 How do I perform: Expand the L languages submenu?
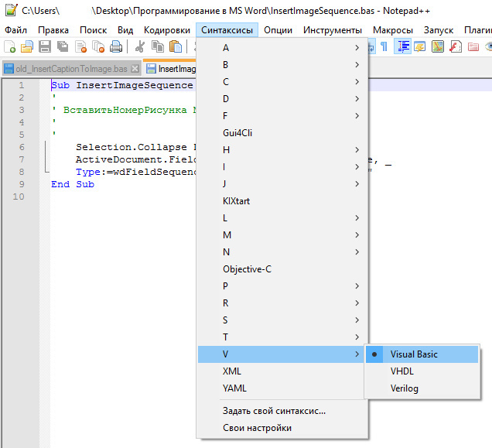click(x=282, y=218)
